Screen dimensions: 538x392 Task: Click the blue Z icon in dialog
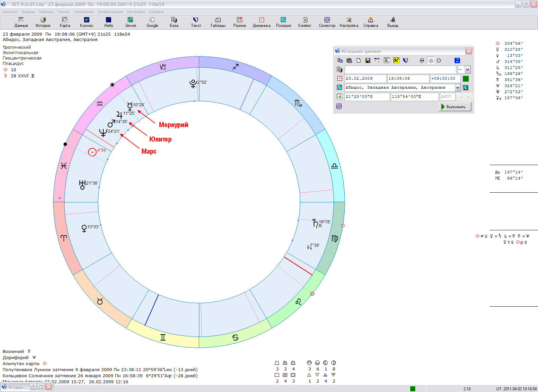457,61
